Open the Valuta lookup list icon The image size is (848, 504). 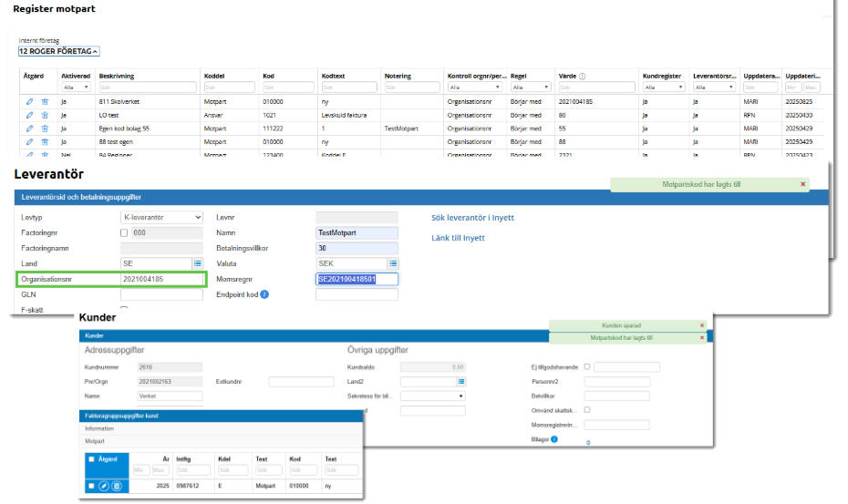[393, 263]
